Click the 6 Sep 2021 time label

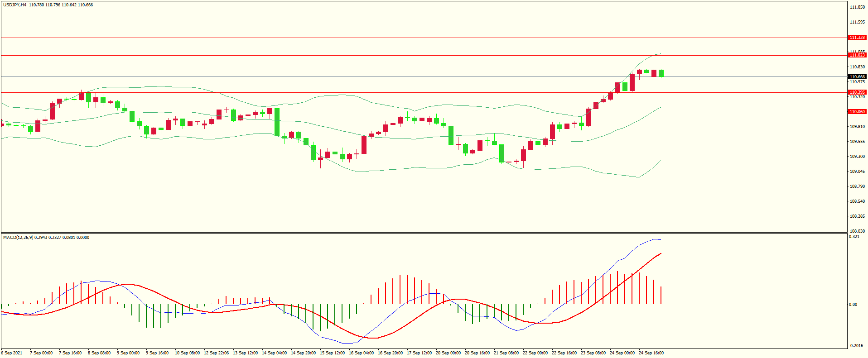[x=12, y=353]
